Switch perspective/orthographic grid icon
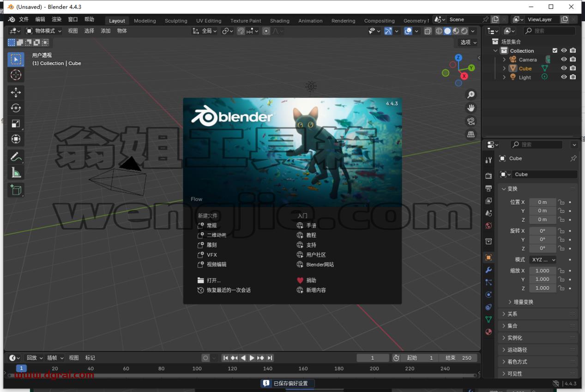Viewport: 585px width, 392px height. pos(471,134)
